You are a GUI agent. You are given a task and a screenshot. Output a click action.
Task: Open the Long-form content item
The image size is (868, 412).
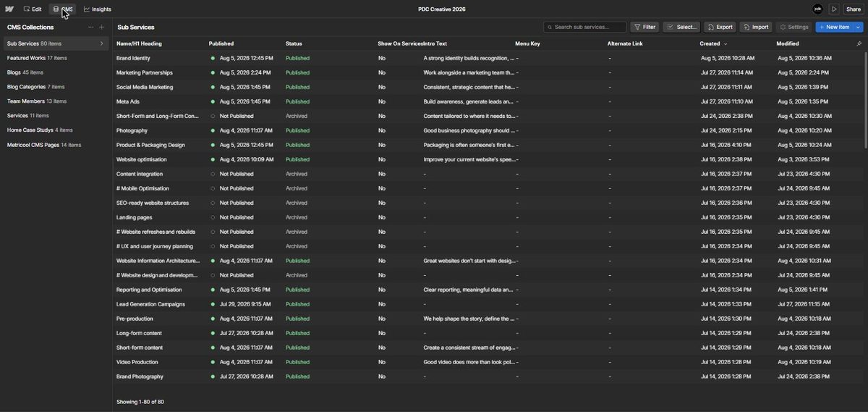pos(140,333)
